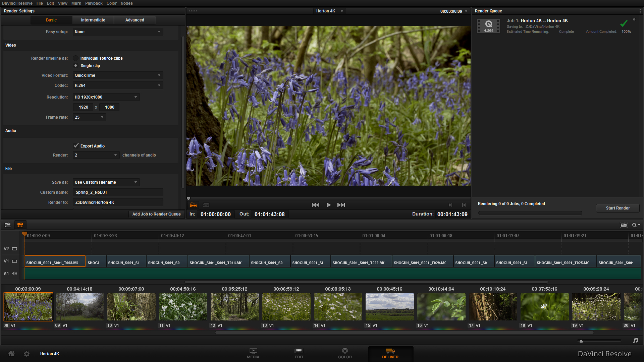Open Easy setup dropdown
This screenshot has width=644, height=362.
[x=118, y=32]
